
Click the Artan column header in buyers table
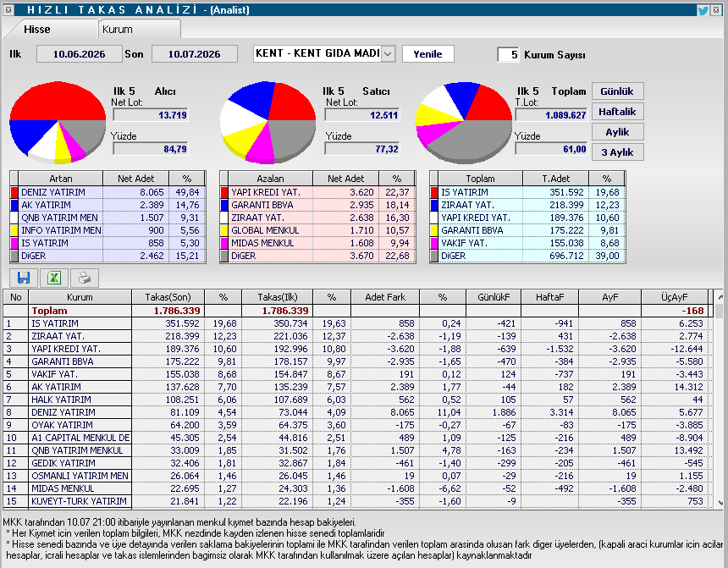pos(61,179)
